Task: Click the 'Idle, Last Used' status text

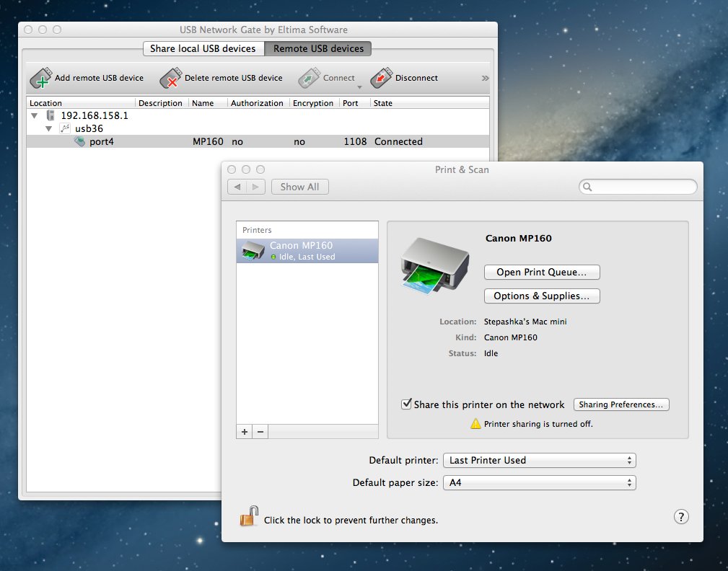Action: pyautogui.click(x=307, y=257)
